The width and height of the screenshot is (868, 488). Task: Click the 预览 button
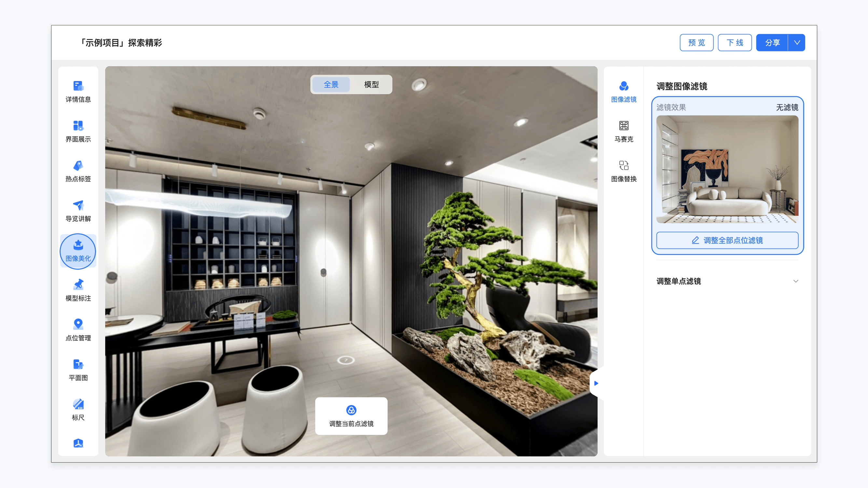(696, 43)
